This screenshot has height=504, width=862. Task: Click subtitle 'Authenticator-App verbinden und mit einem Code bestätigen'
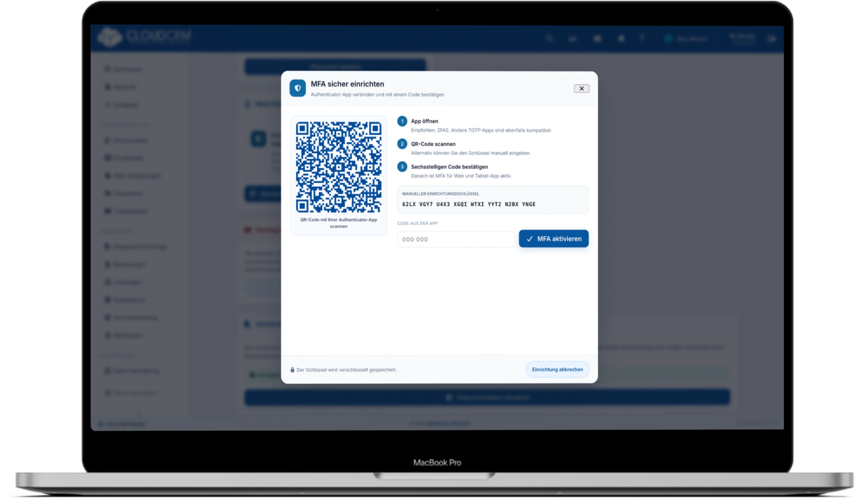pos(378,94)
